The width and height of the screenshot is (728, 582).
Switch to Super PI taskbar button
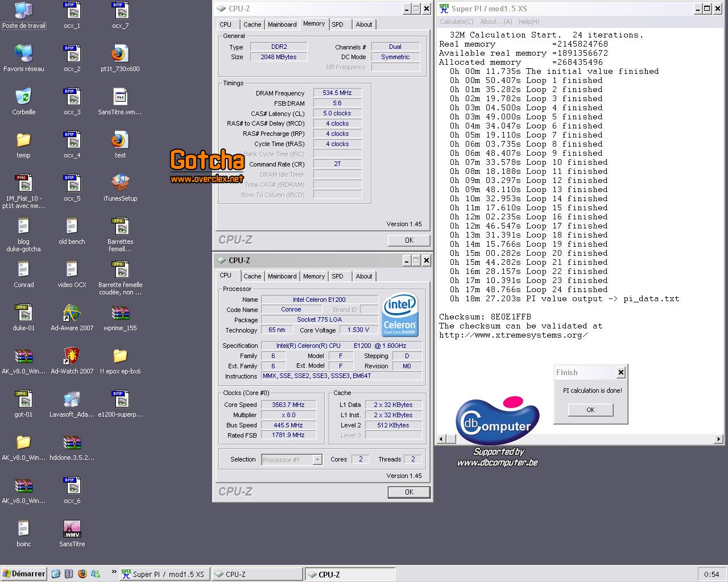point(164,574)
